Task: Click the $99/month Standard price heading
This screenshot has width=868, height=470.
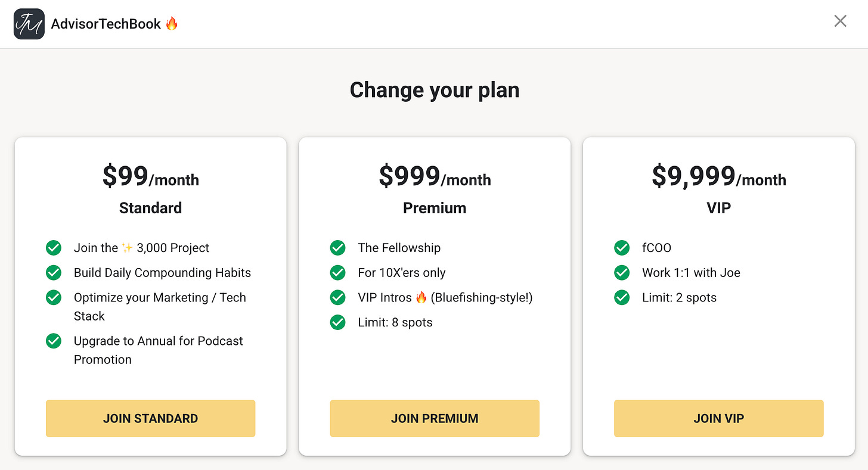Action: pyautogui.click(x=150, y=177)
